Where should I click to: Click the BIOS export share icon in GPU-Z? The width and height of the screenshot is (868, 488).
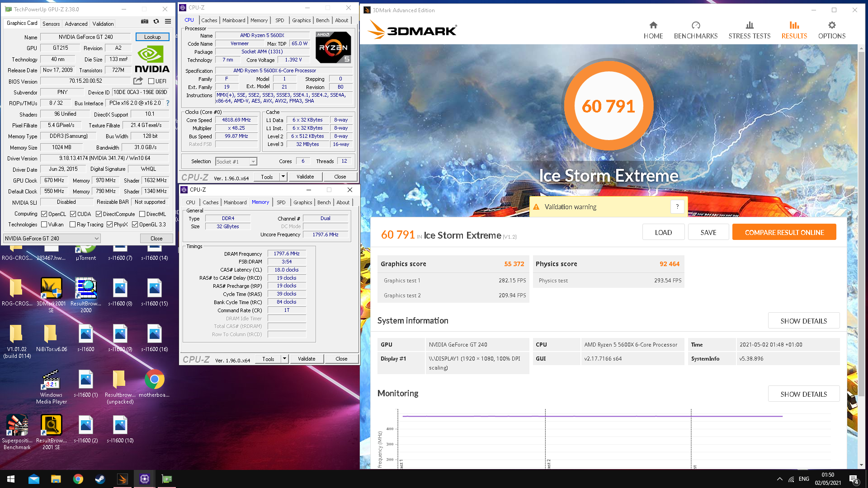138,81
